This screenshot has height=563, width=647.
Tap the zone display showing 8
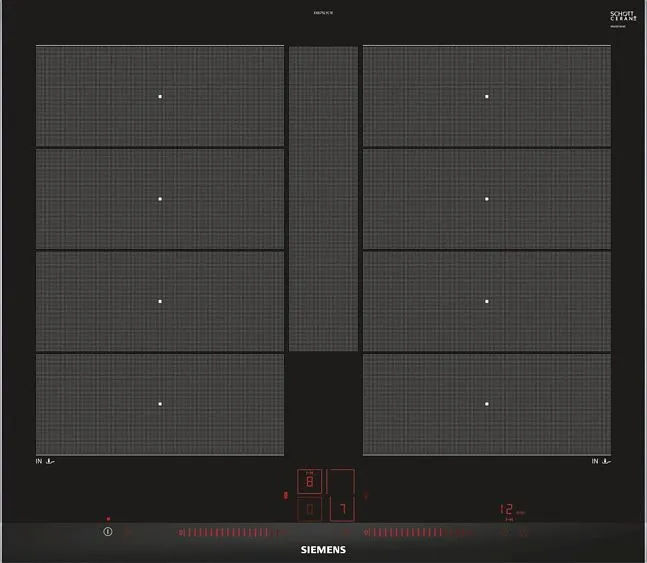309,481
